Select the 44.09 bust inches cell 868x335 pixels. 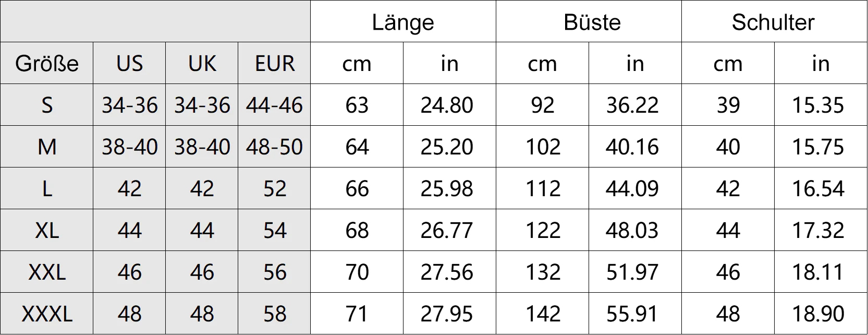tap(632, 188)
